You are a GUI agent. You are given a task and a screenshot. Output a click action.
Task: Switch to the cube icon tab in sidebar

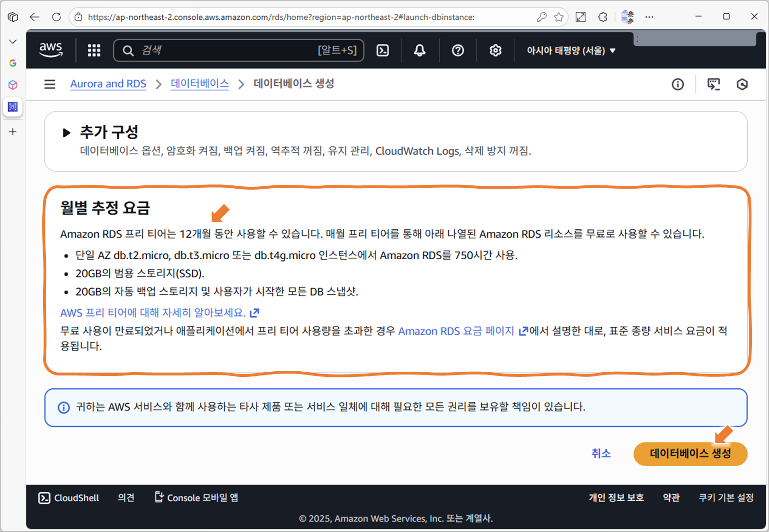pyautogui.click(x=13, y=85)
